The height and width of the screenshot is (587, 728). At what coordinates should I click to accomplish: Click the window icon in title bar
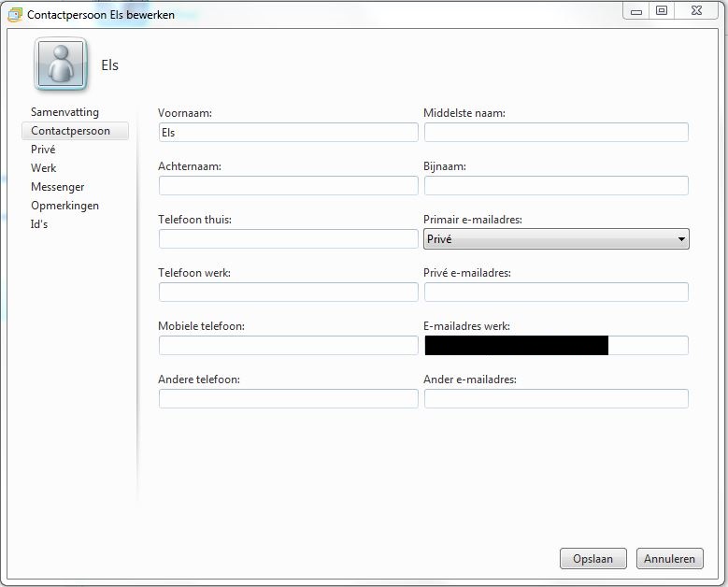coord(15,15)
